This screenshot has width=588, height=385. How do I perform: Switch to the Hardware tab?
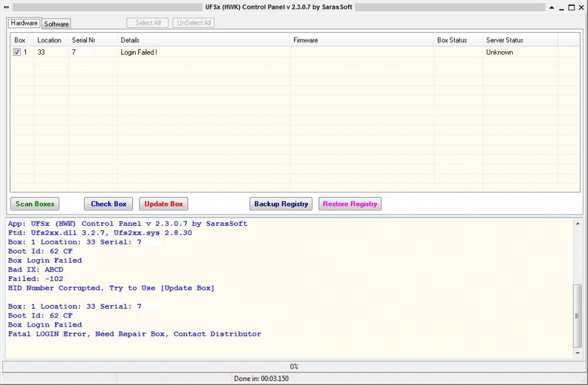(x=24, y=24)
